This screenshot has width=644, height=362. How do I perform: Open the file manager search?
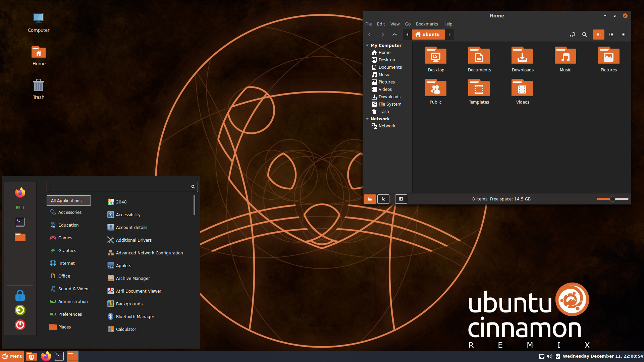point(585,35)
